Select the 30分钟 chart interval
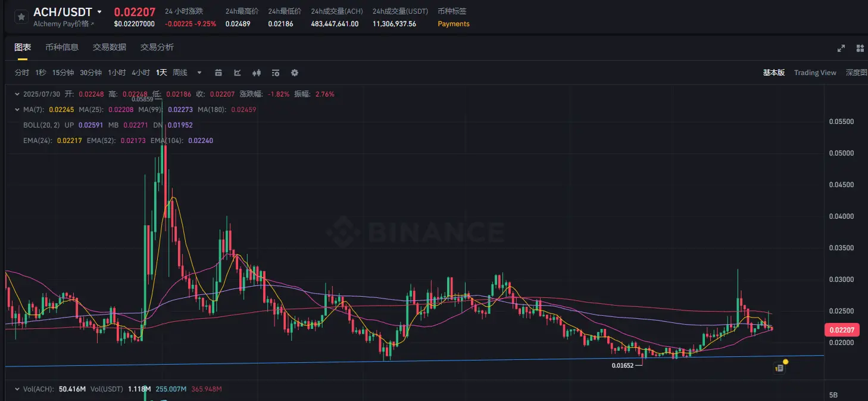 pyautogui.click(x=91, y=73)
